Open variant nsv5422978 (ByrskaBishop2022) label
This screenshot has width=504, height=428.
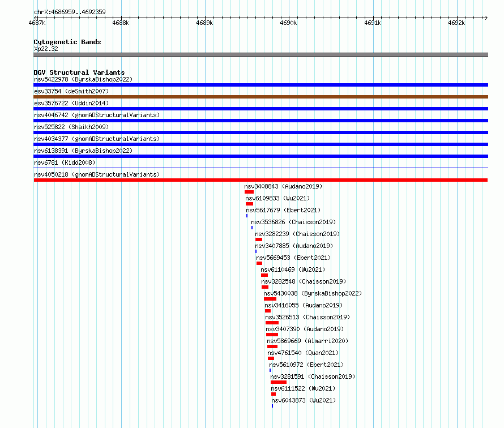[x=83, y=79]
